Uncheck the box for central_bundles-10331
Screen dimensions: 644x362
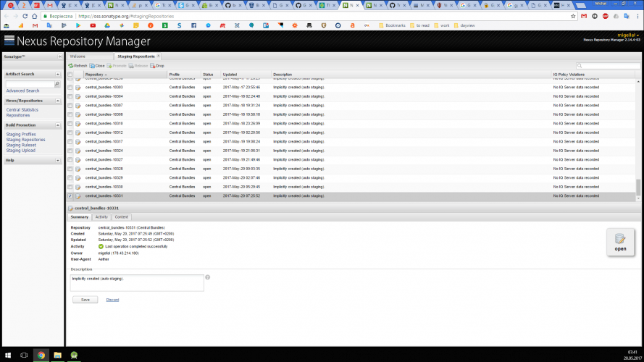[x=70, y=196]
